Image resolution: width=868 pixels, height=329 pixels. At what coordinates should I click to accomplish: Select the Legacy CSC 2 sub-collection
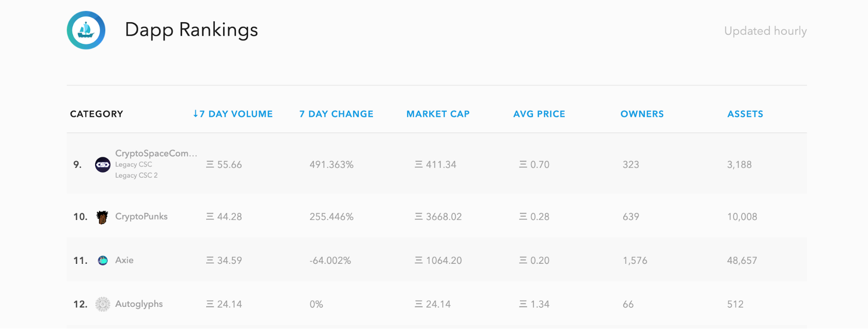pyautogui.click(x=136, y=176)
